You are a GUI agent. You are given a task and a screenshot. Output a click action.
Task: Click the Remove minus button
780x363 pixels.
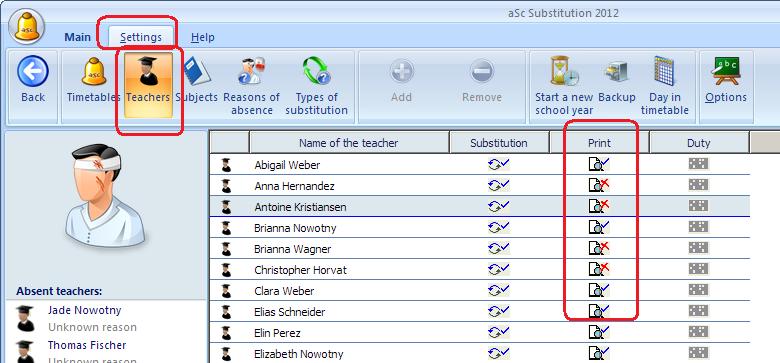point(482,80)
